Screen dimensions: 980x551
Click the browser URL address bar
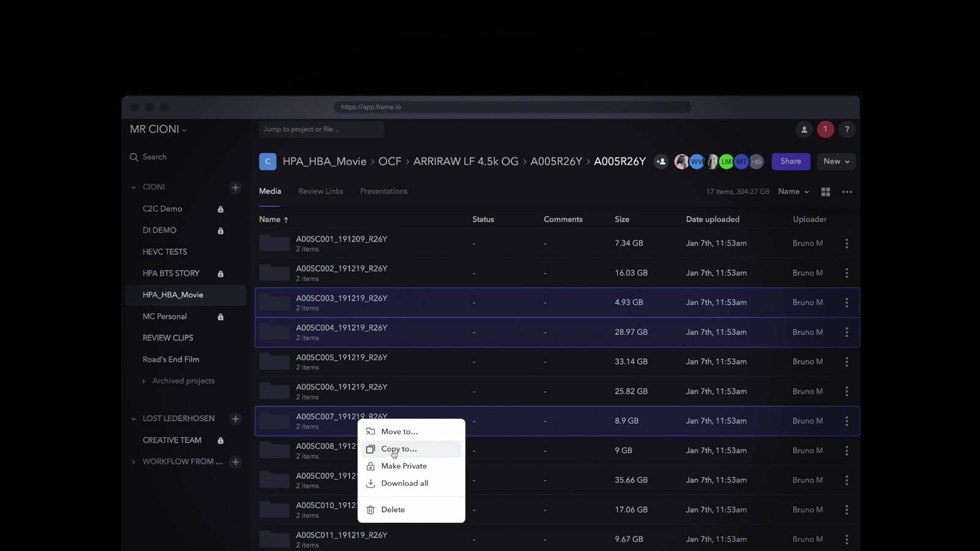pos(512,107)
